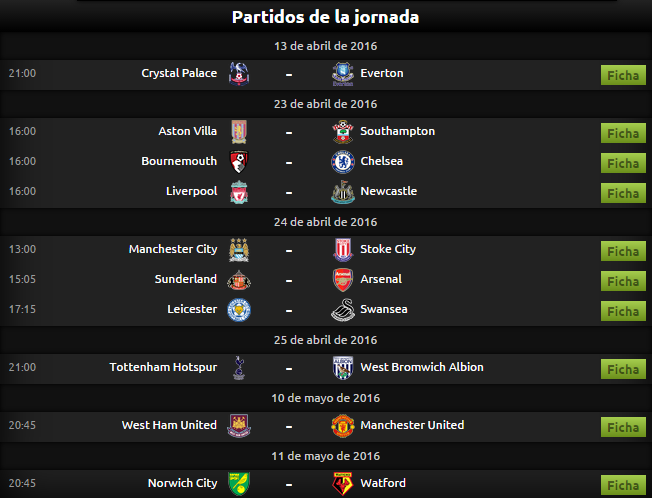This screenshot has height=498, width=652.
Task: Click the Chelsea club badge
Action: [x=343, y=162]
